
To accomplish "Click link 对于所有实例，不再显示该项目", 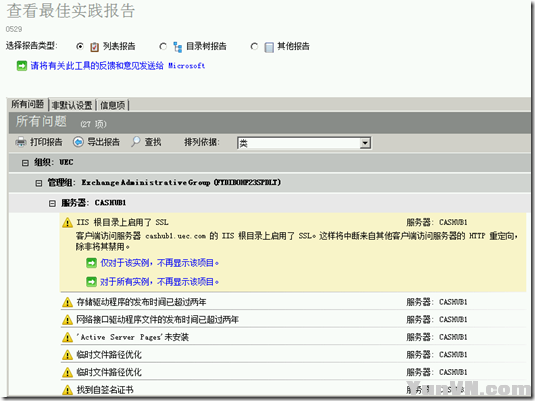I will click(160, 282).
